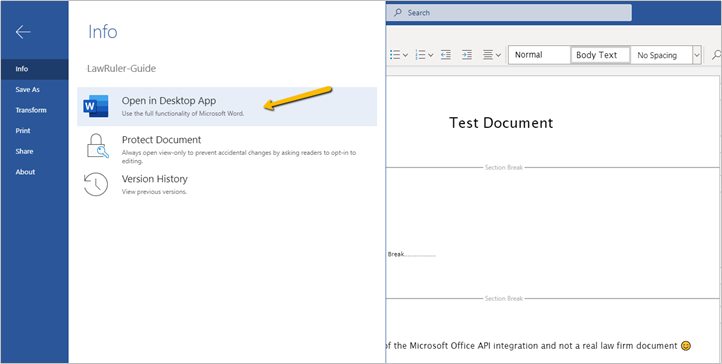Open in Desktop App option
Viewport: 722px width, 364px height.
[x=227, y=106]
